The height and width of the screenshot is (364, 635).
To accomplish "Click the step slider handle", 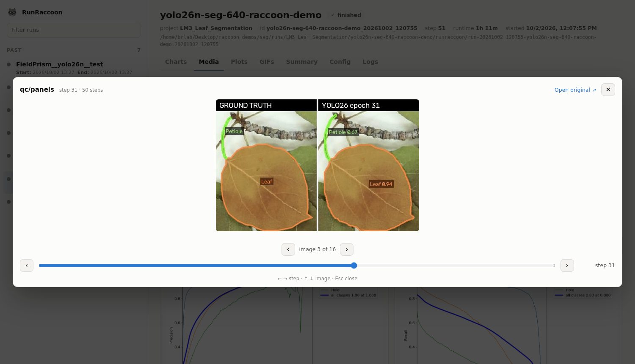I will pos(354,265).
